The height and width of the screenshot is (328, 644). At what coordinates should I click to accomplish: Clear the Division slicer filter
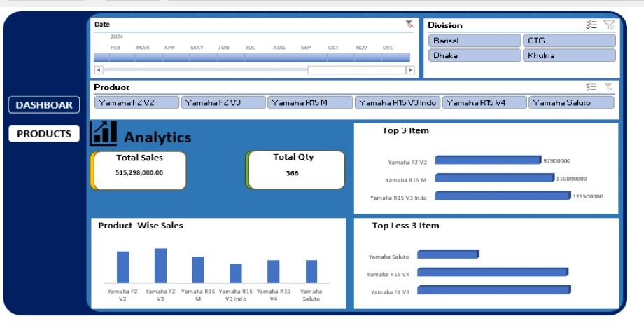click(609, 25)
